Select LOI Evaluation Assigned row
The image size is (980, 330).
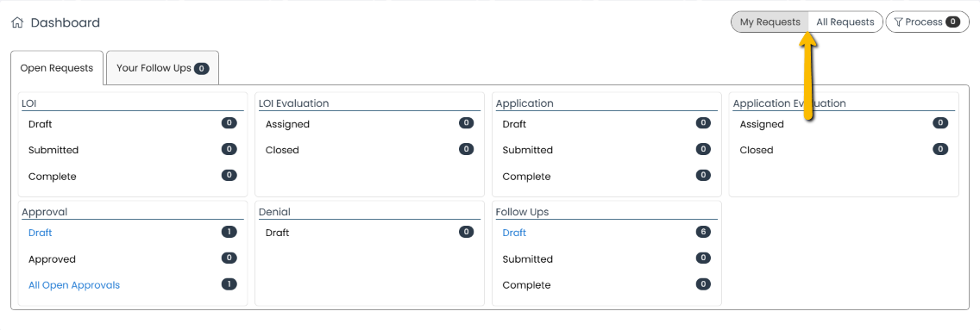369,124
